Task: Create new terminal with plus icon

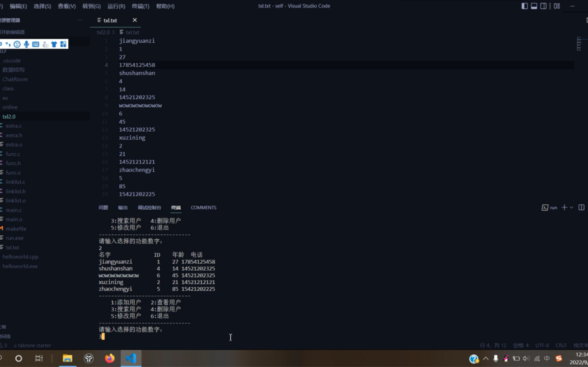Action: [564, 207]
